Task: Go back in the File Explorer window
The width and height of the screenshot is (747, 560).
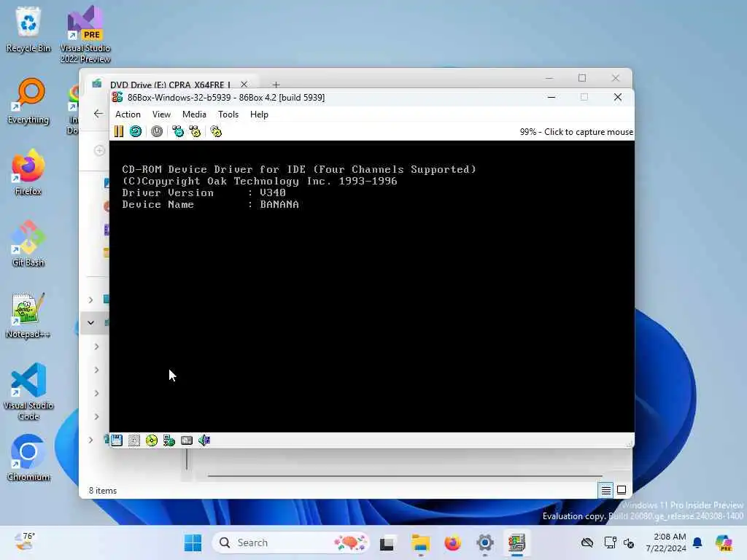Action: [98, 113]
